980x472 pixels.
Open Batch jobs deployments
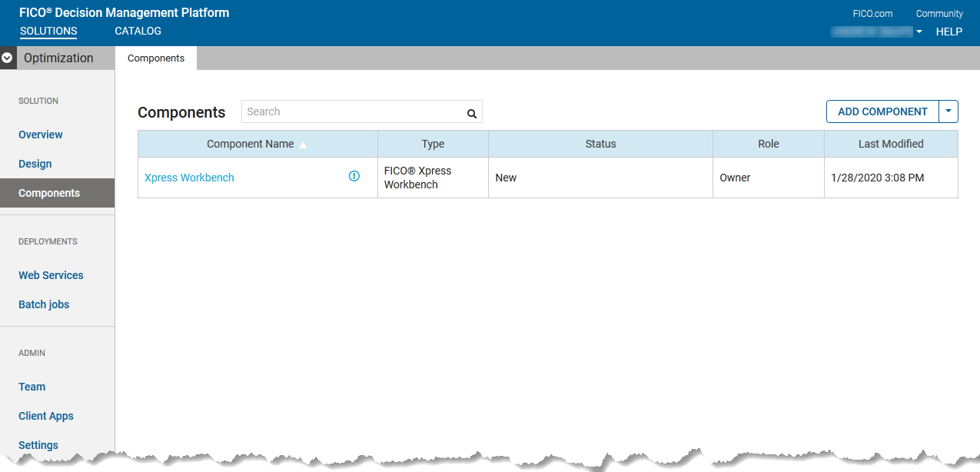click(x=44, y=304)
